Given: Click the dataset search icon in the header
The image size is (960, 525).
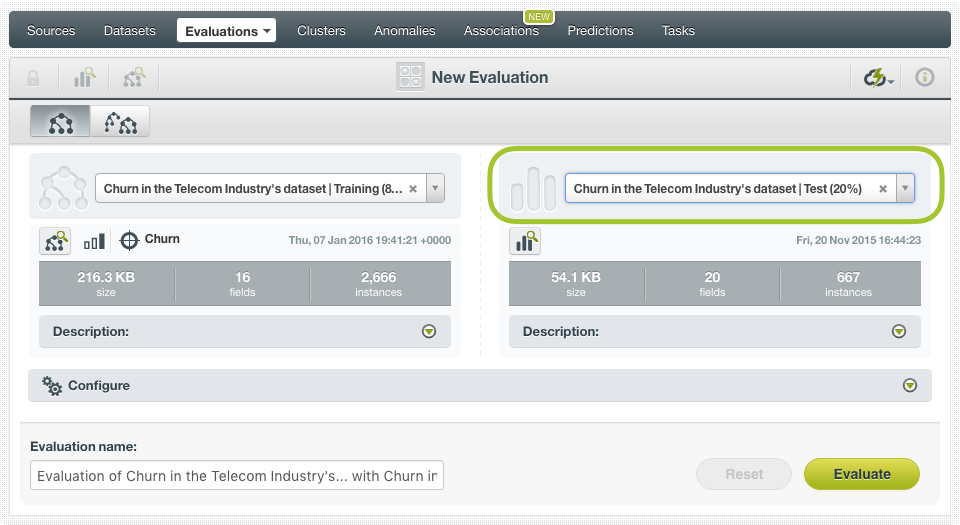Looking at the screenshot, I should (84, 78).
